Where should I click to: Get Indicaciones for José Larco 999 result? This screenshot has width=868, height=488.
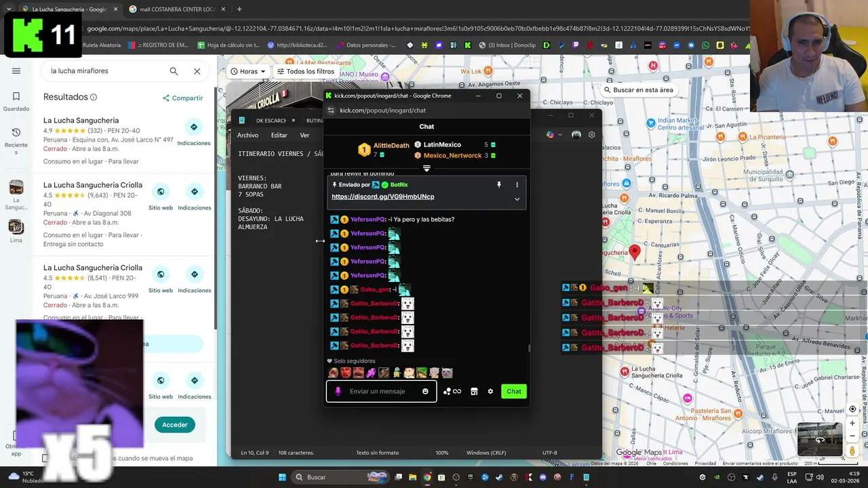coord(194,279)
